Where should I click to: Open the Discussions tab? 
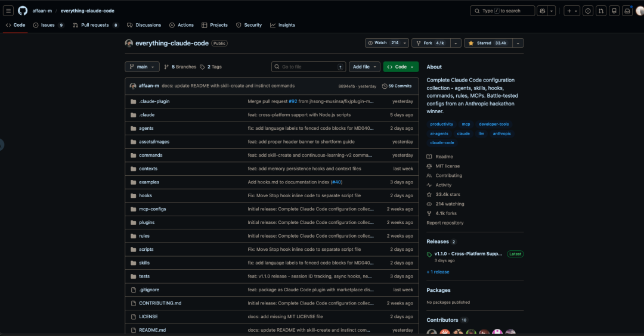point(144,25)
